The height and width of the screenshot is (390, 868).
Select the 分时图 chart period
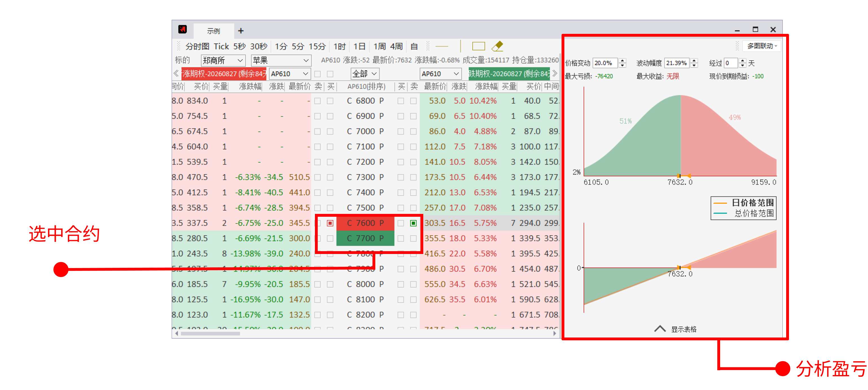coord(198,46)
